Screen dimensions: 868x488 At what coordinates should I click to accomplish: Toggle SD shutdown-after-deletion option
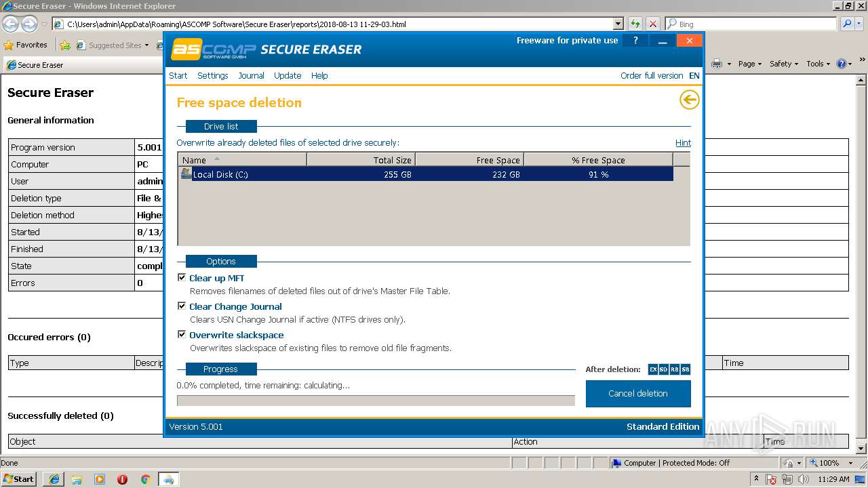(x=664, y=369)
